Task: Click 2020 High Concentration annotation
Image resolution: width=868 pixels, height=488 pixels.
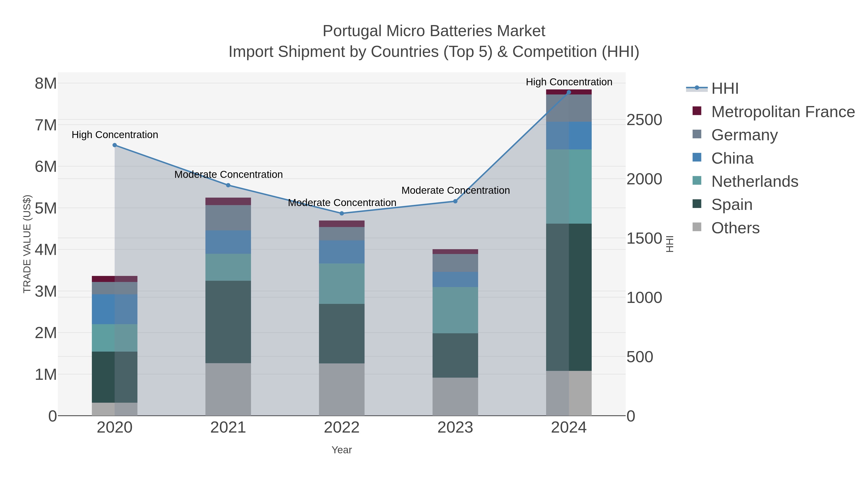Action: 115,135
